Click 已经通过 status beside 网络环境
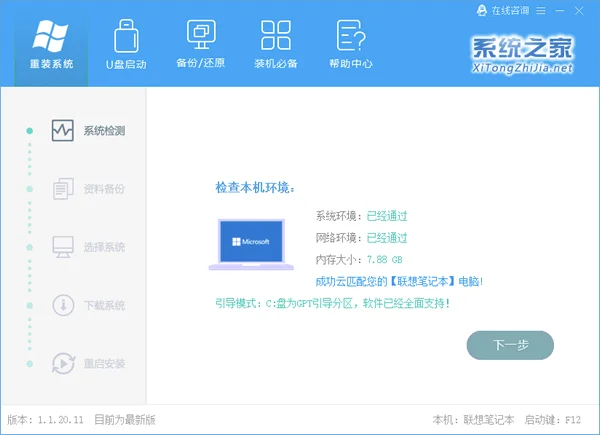The width and height of the screenshot is (600, 435). click(387, 238)
